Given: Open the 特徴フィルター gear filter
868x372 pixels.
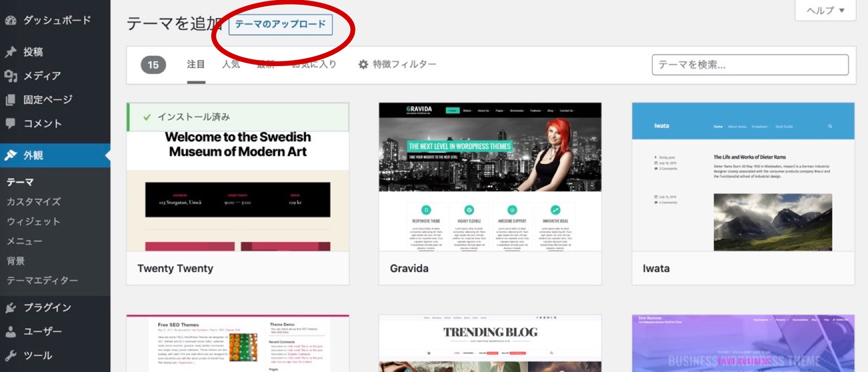Looking at the screenshot, I should coord(398,65).
